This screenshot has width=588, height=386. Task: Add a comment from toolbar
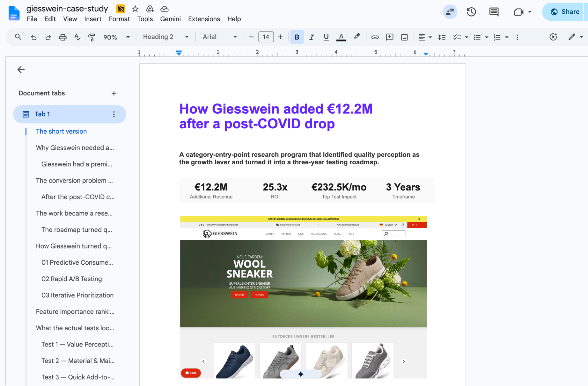390,37
